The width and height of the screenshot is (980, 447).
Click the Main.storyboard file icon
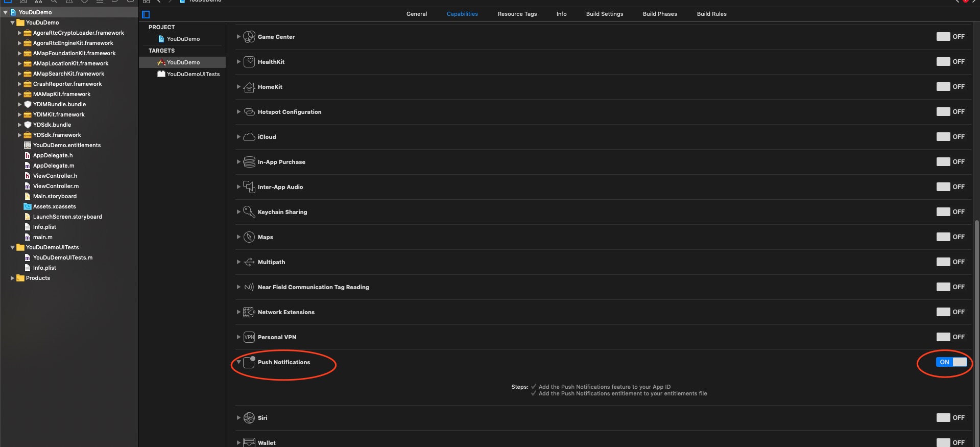click(x=28, y=196)
